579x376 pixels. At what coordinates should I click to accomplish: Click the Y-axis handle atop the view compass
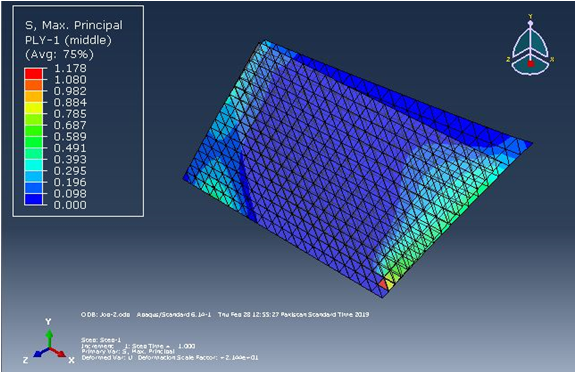point(531,22)
